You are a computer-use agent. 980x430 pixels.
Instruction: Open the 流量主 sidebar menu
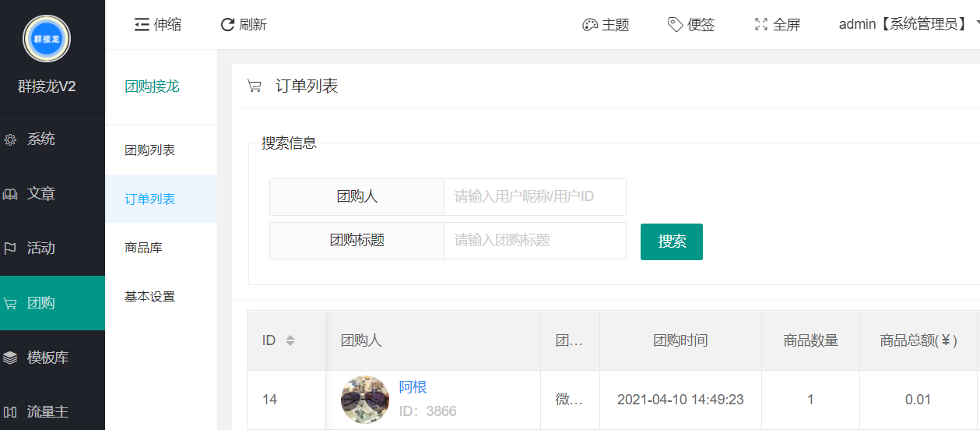coord(52,412)
